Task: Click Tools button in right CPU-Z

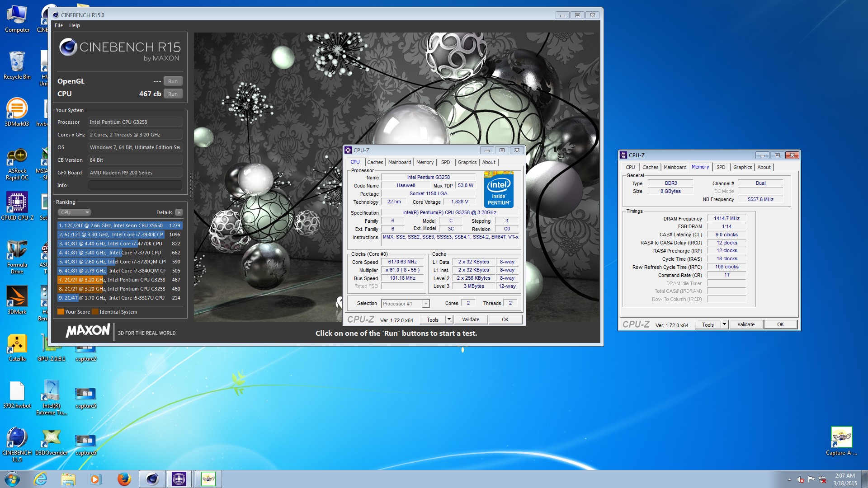Action: pyautogui.click(x=708, y=324)
